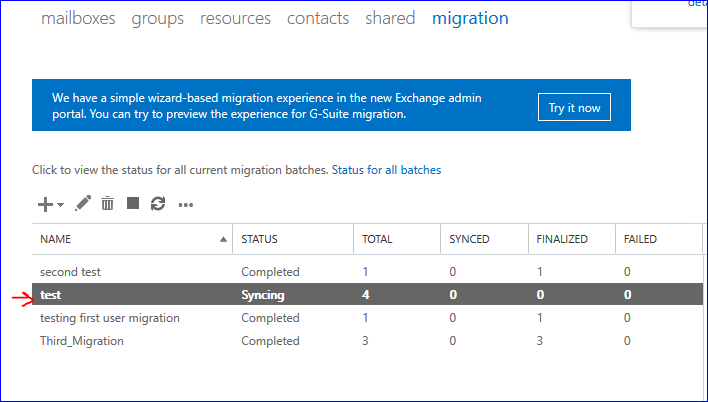Click total value 3 in Third_Migration row
The height and width of the screenshot is (402, 708).
click(365, 341)
